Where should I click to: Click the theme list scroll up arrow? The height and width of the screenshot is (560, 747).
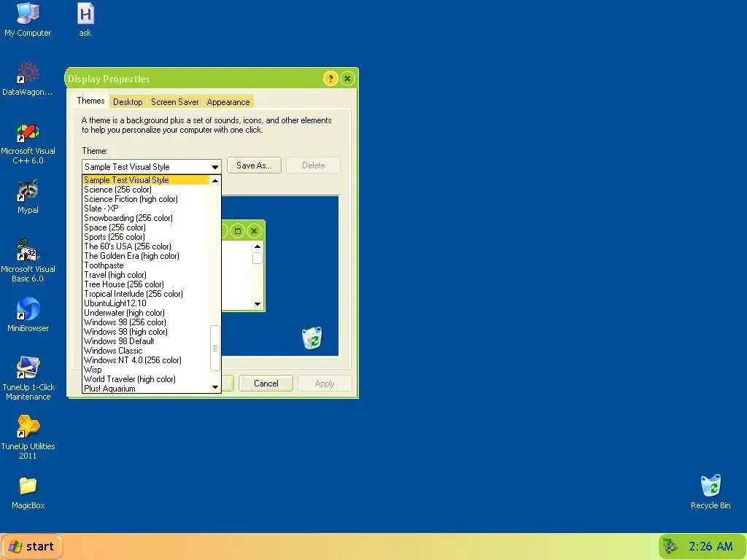215,181
